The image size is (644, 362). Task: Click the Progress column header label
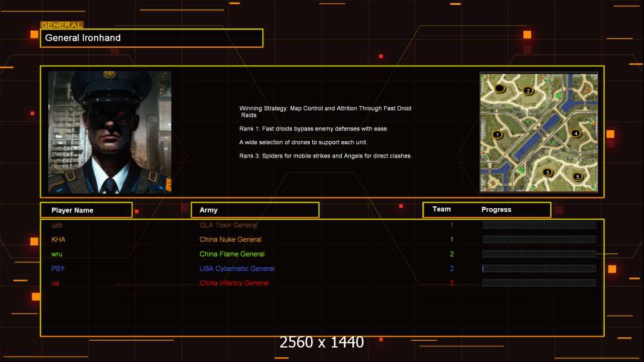[x=496, y=209]
